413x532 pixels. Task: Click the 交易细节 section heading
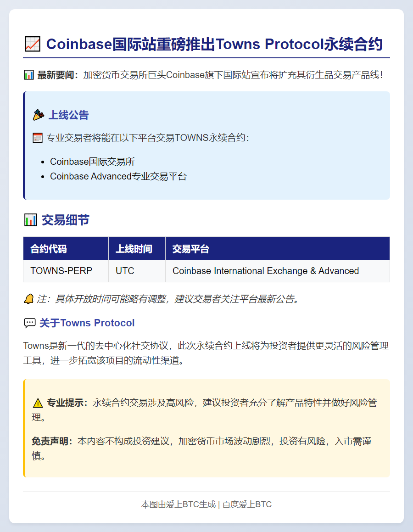click(66, 220)
